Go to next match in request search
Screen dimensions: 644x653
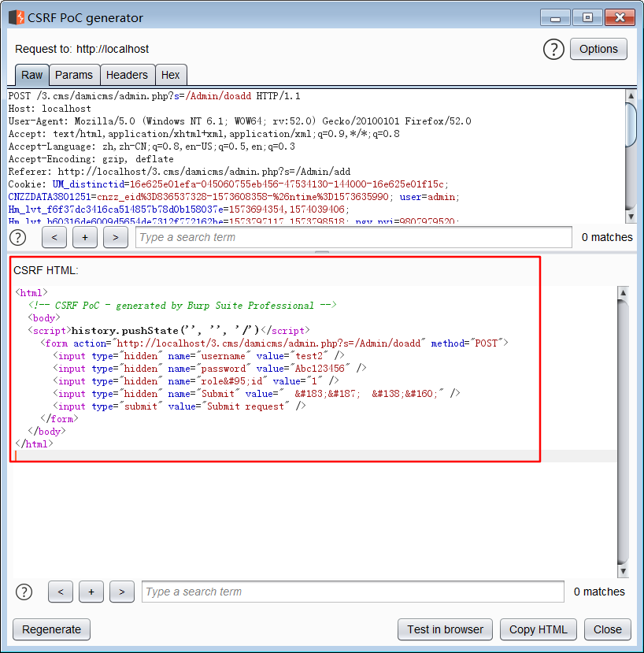point(115,237)
